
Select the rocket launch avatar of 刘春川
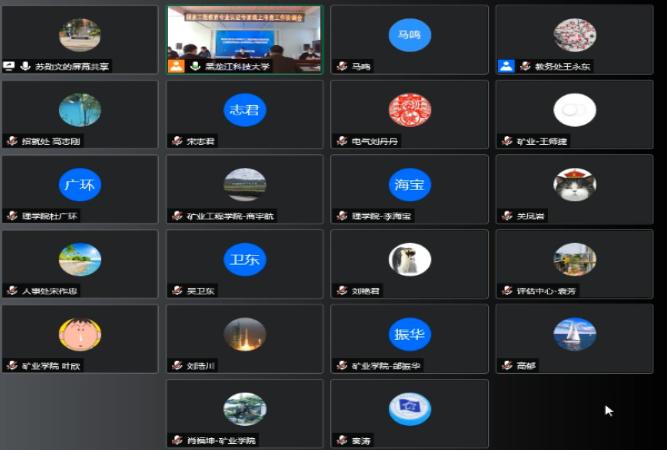[x=245, y=334]
